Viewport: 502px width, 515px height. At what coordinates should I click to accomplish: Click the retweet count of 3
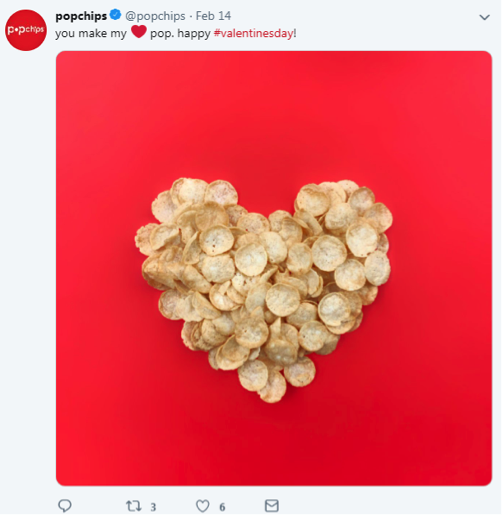(153, 507)
